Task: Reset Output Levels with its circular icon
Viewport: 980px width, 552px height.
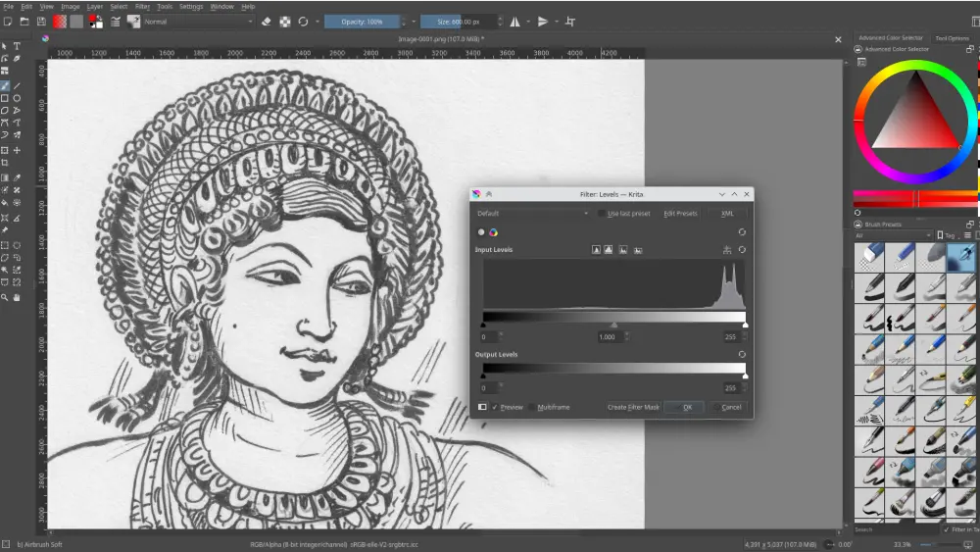Action: tap(742, 355)
